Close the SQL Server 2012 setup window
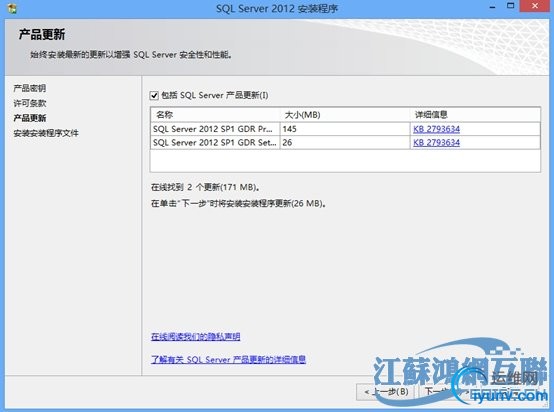The width and height of the screenshot is (554, 412). 535,6
